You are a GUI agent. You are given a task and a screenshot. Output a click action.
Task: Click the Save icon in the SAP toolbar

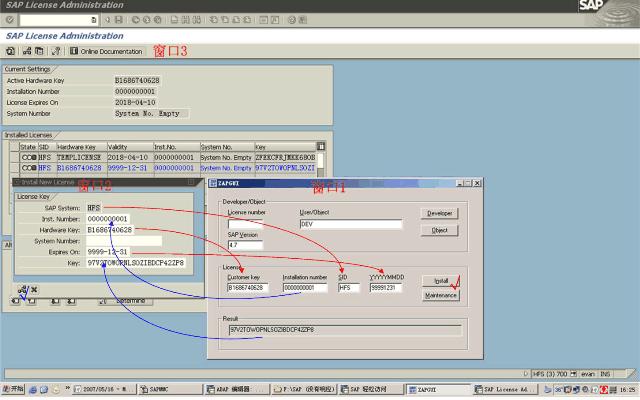tap(119, 19)
